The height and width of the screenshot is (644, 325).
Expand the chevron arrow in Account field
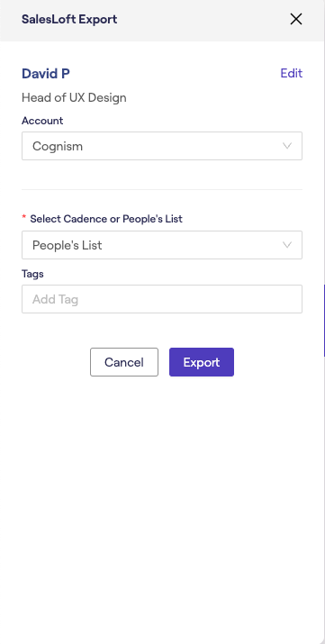coord(287,146)
